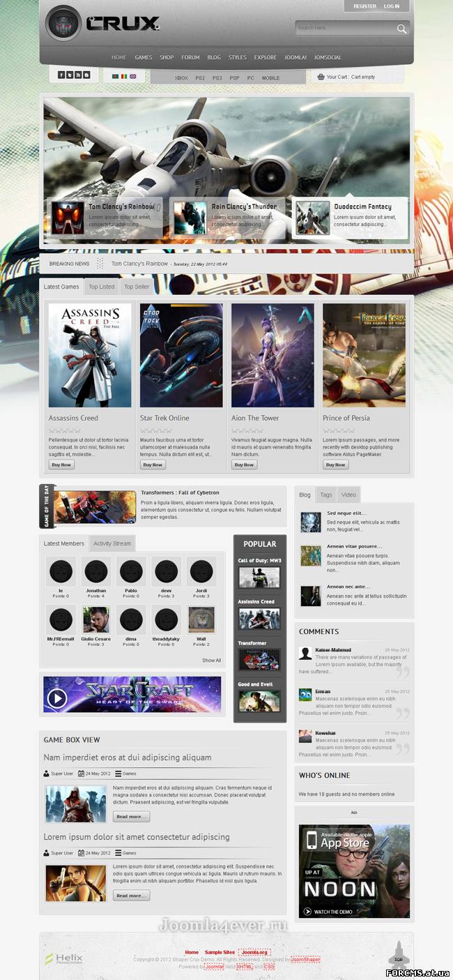Select the UK English flag
The height and width of the screenshot is (980, 453).
pyautogui.click(x=132, y=75)
